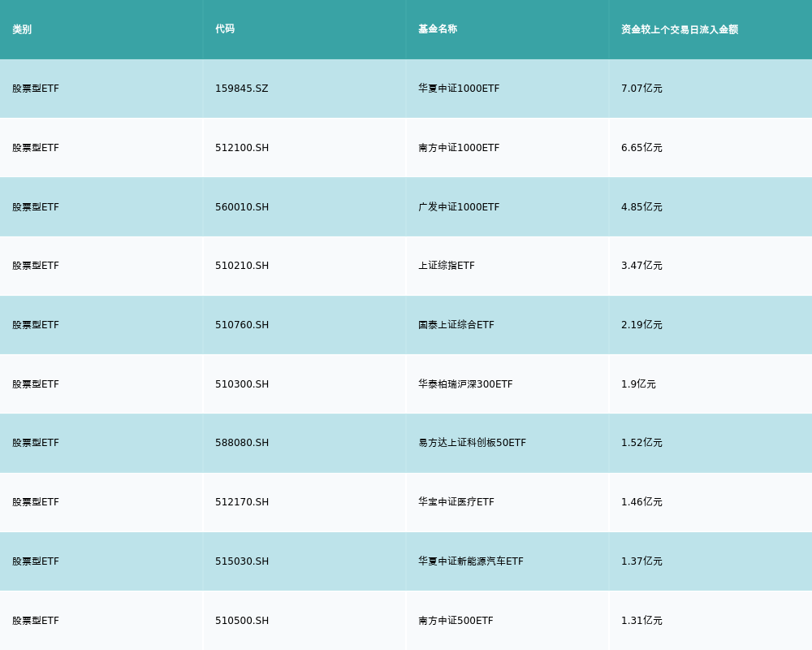Select fund code 560010.SH

tap(242, 207)
